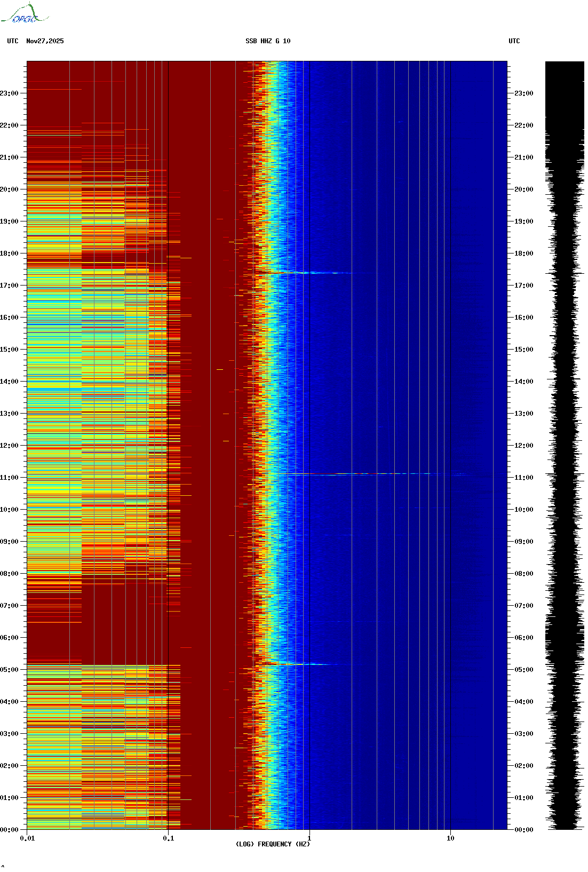Screen dimensions: 588x872
Task: Click the 0.01 frequency axis label
Action: [x=27, y=838]
